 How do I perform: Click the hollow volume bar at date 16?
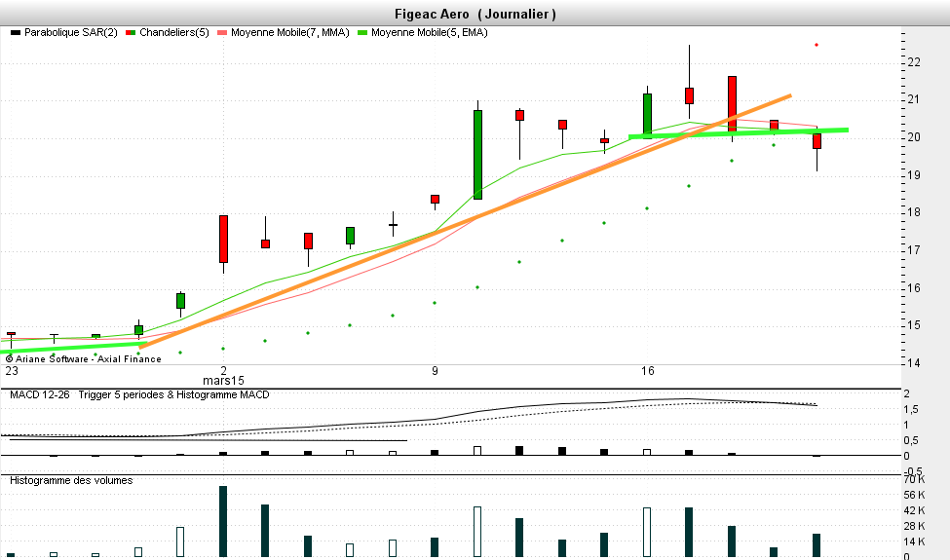point(647,532)
